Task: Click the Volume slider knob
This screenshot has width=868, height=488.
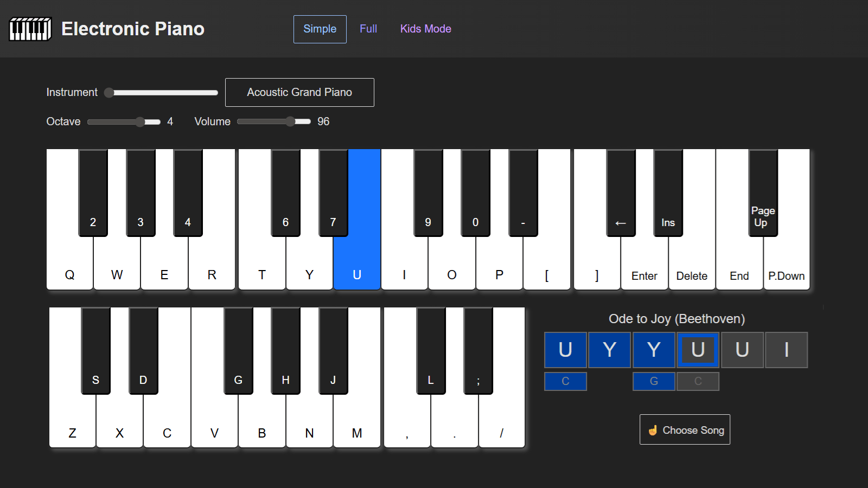Action: coord(290,122)
